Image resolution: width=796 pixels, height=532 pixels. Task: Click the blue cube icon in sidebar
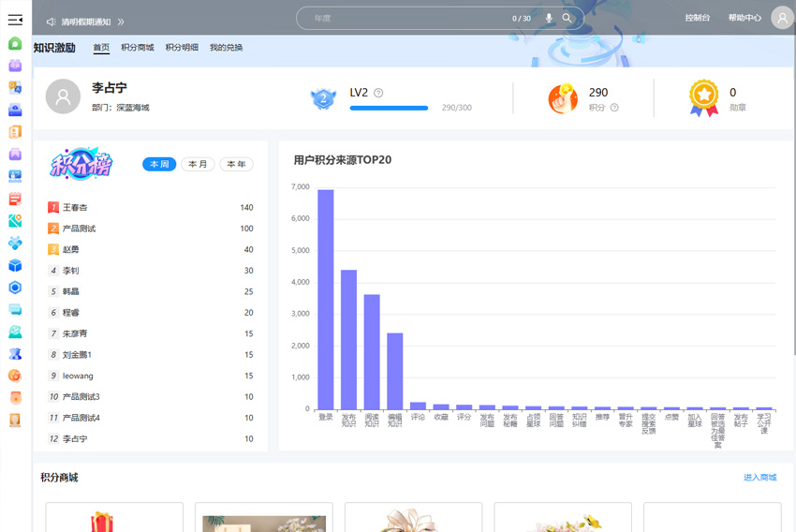[15, 265]
